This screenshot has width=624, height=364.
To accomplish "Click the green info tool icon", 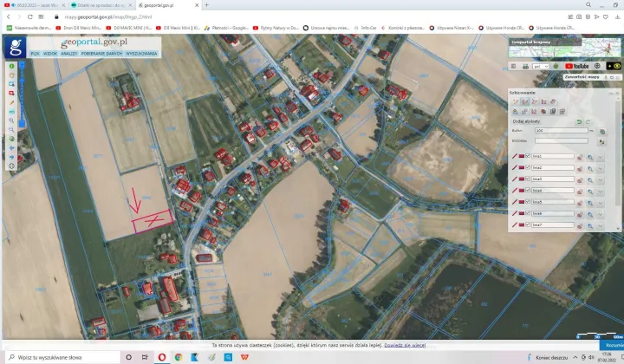I will [11, 66].
